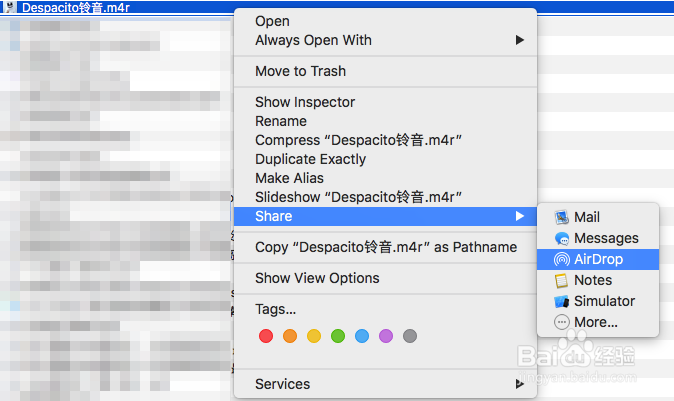This screenshot has height=401, width=674.
Task: Apply the blue tag color
Action: click(362, 336)
